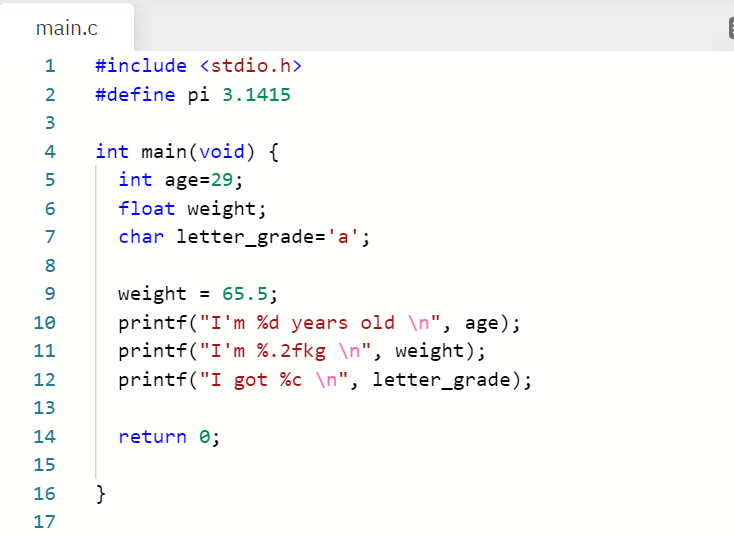Viewport: 734px width, 536px height.
Task: Click the cut-off icon beside the tab bar
Action: (731, 28)
